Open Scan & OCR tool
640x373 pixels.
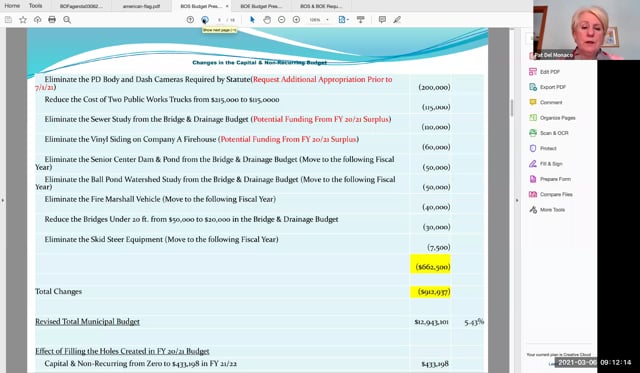click(x=549, y=133)
